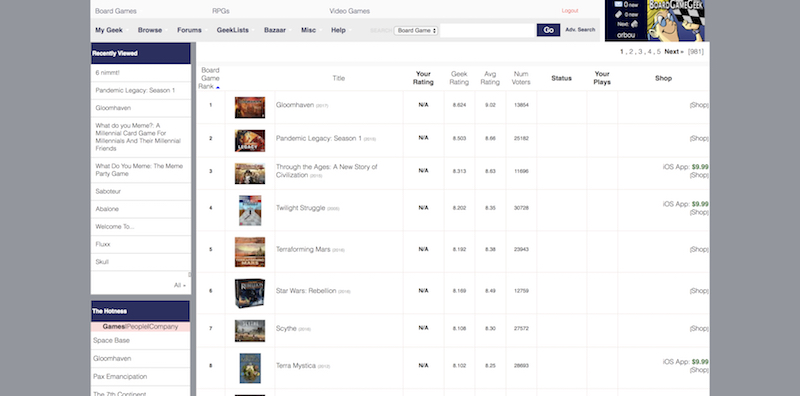Open Terra Mystica box thumbnail
The height and width of the screenshot is (396, 800).
(250, 368)
